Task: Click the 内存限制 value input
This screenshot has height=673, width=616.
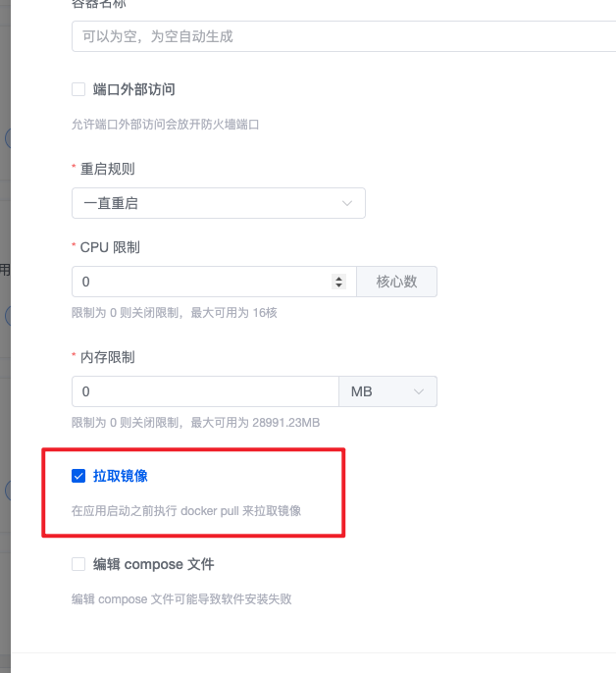Action: tap(205, 391)
